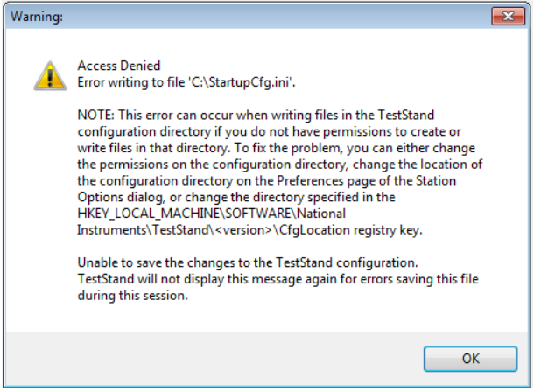Click the 'Warning:' title bar text
The image size is (534, 392).
click(37, 17)
